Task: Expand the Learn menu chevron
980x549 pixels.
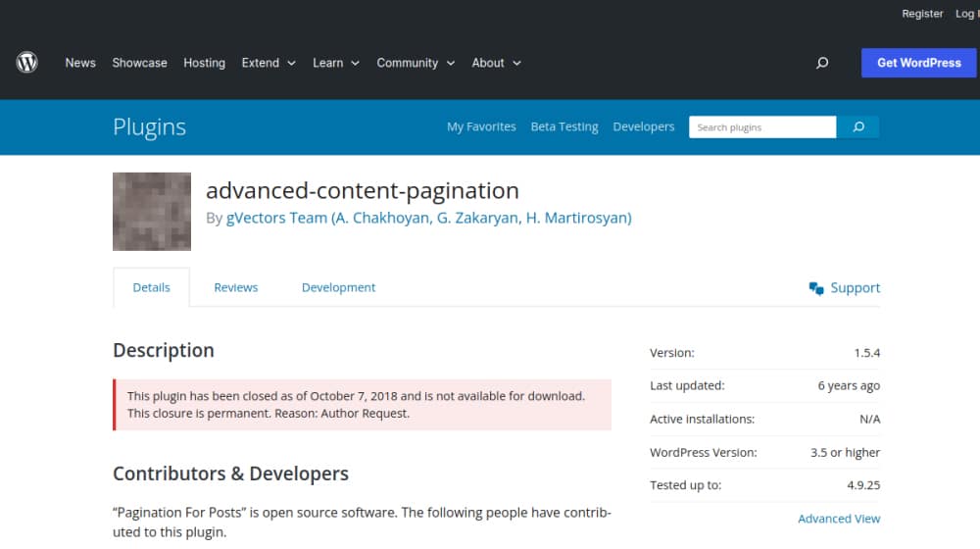Action: coord(355,63)
